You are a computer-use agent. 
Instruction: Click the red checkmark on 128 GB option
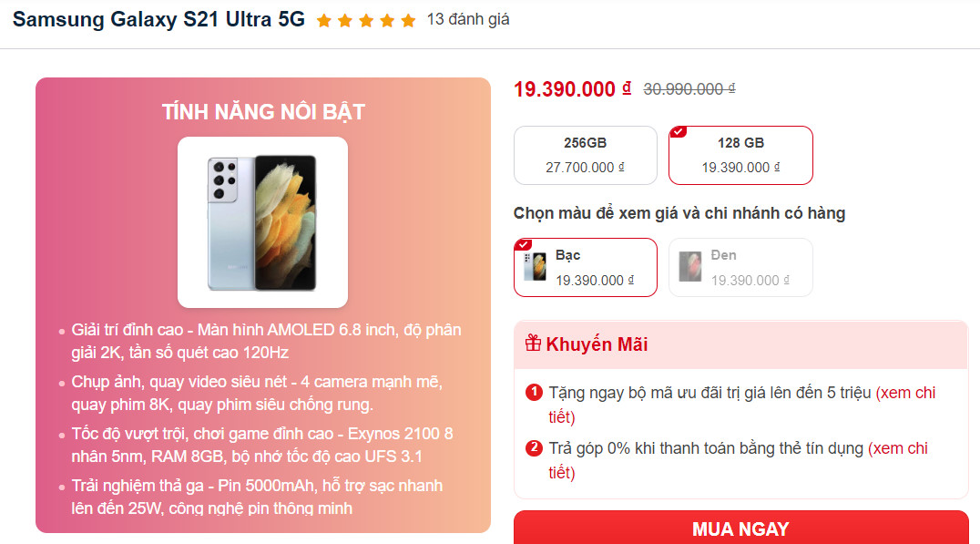(x=679, y=132)
